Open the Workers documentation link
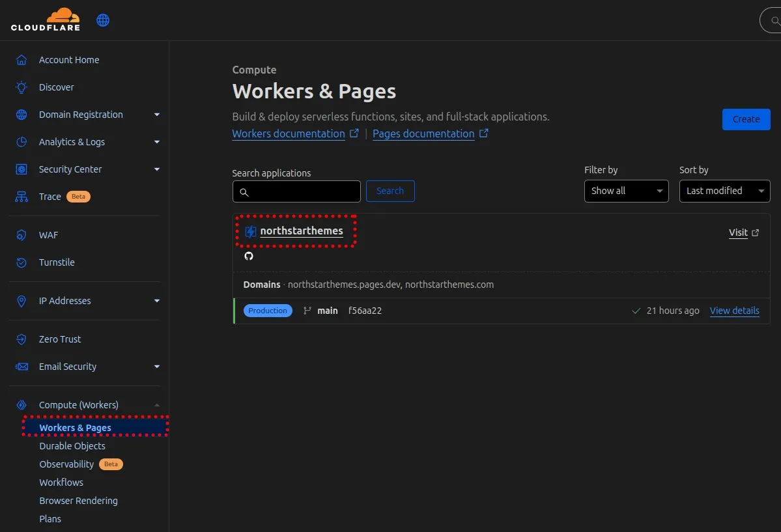Screen dimensions: 781x532 [x=289, y=133]
